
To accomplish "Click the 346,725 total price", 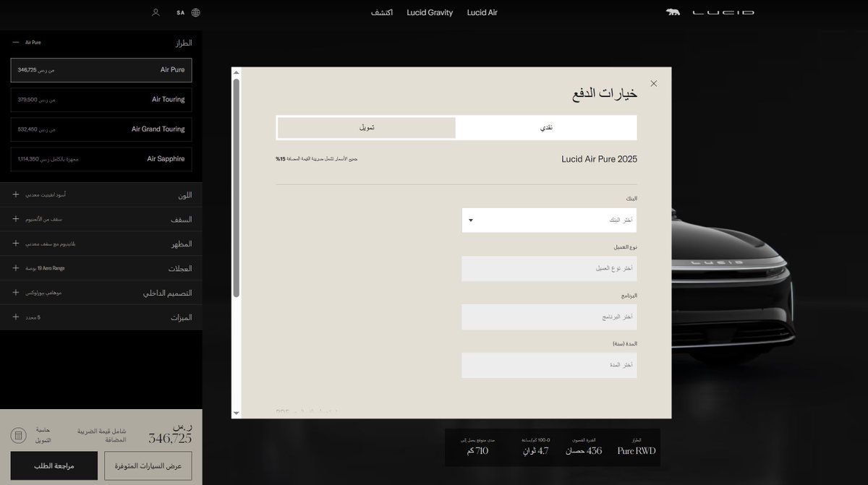I will click(170, 438).
